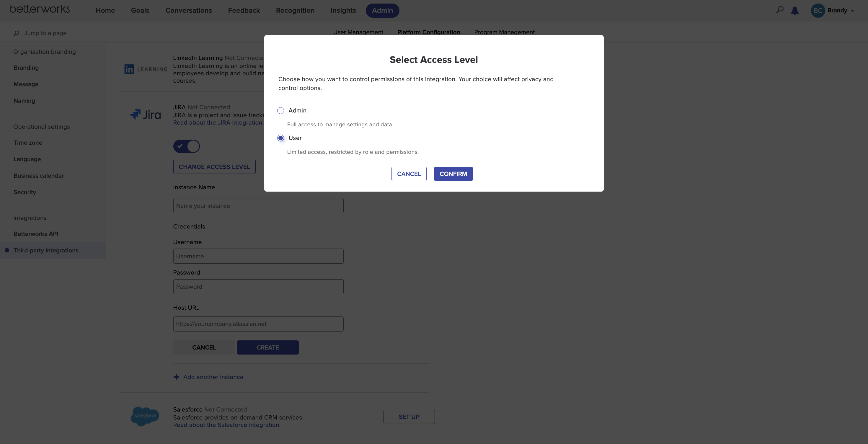
Task: Confirm the selected access level
Action: pos(453,174)
